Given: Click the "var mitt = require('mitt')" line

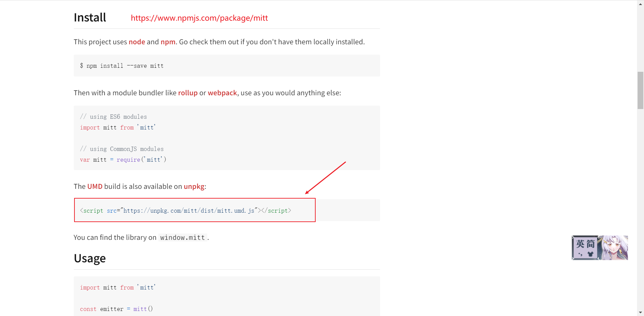Looking at the screenshot, I should 123,160.
